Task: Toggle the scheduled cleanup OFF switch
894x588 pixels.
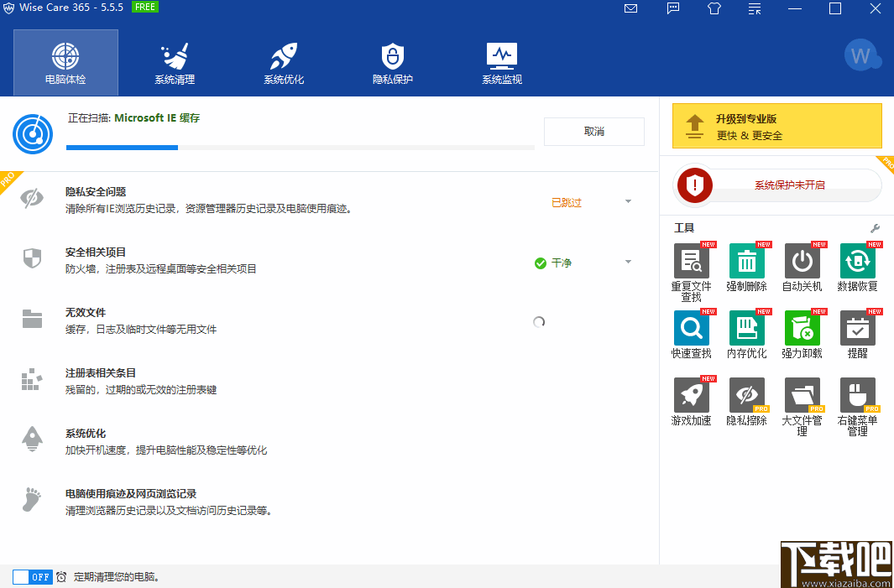Action: (x=33, y=576)
